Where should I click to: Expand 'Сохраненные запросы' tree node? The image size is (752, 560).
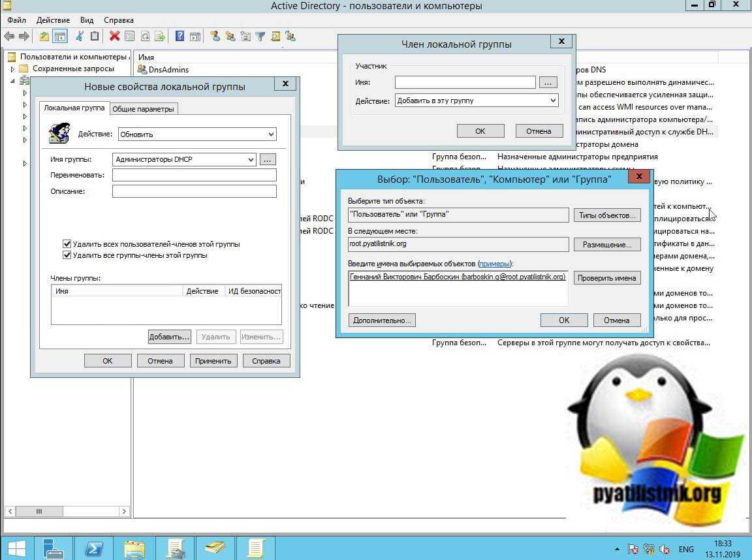[12, 69]
